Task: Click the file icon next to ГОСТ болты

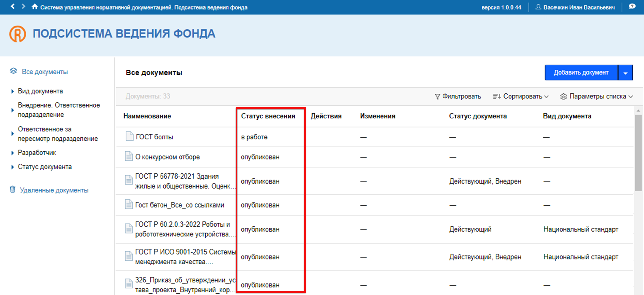Action: (x=129, y=136)
